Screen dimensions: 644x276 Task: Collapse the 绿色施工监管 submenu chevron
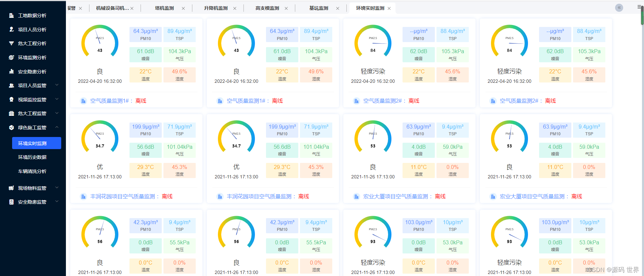pyautogui.click(x=57, y=127)
